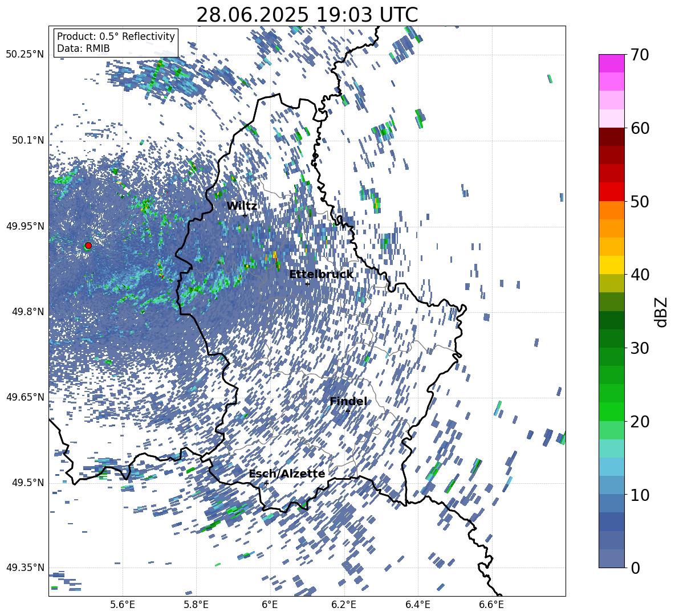Click the 0 colorbar tick label
Viewport: 675px width, 616px height.
click(x=635, y=568)
